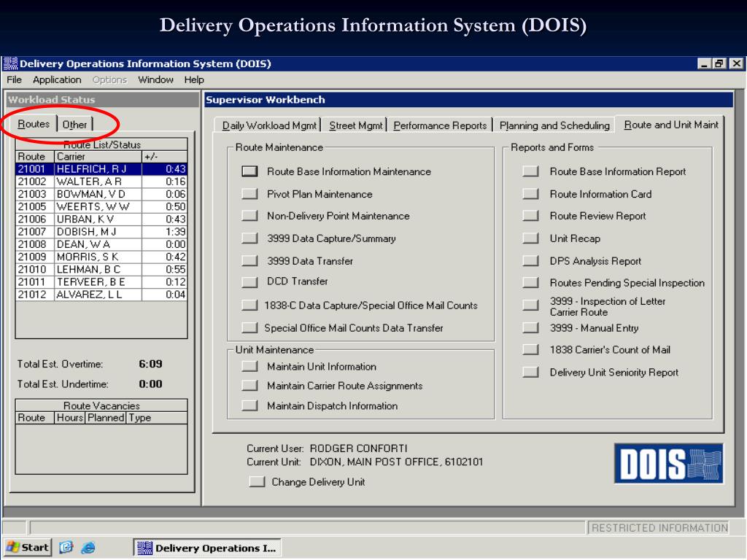747x560 pixels.
Task: Launch Non-Delivery Point Maintenance
Action: tap(249, 216)
